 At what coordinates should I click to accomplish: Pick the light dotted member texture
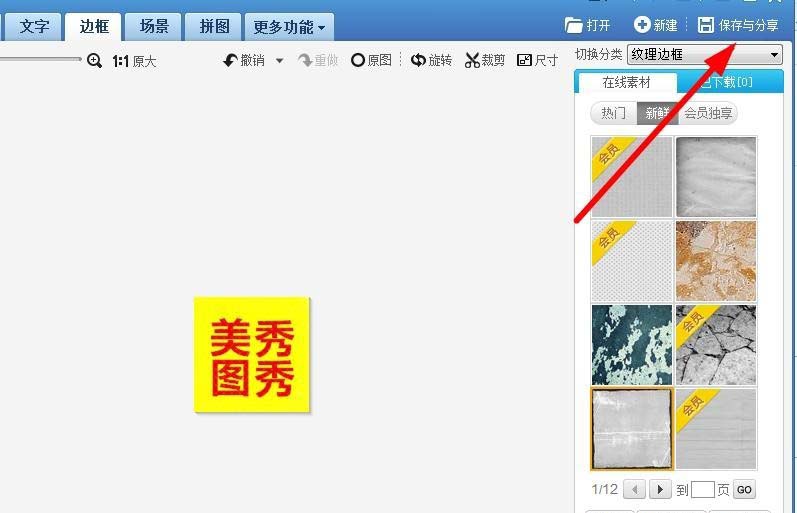pyautogui.click(x=632, y=261)
